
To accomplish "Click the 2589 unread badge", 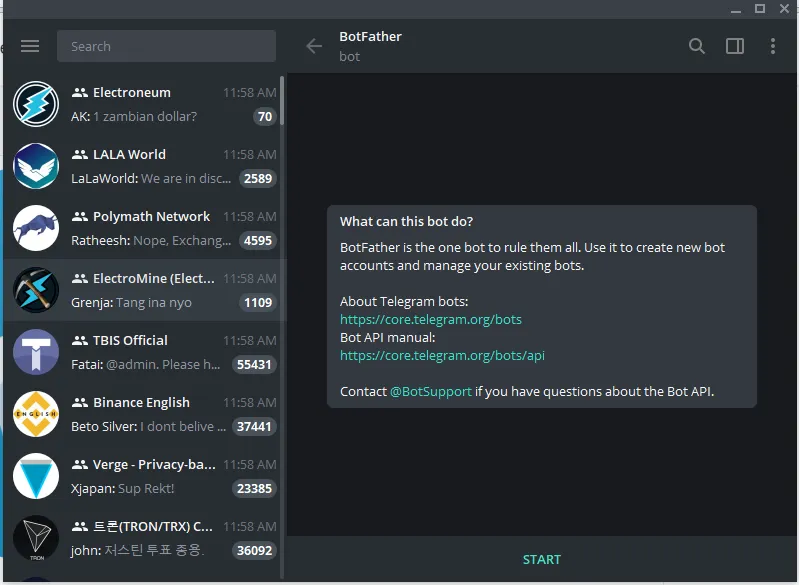I will (258, 178).
